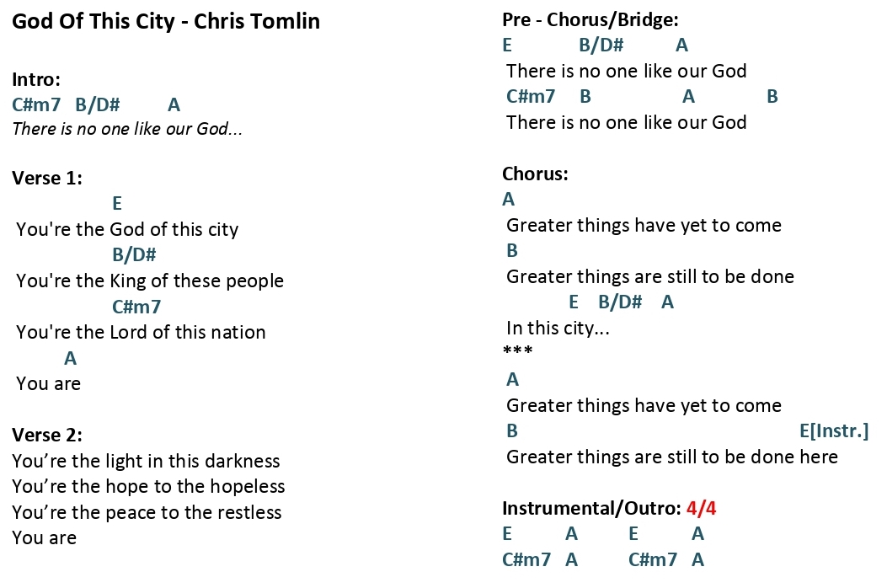The width and height of the screenshot is (887, 588).
Task: Select the Intro section heading
Action: pyautogui.click(x=36, y=79)
